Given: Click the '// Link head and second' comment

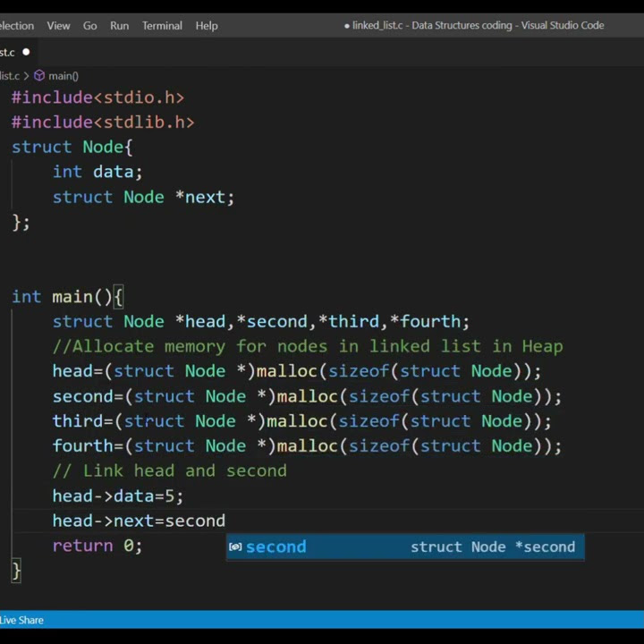Looking at the screenshot, I should click(170, 471).
